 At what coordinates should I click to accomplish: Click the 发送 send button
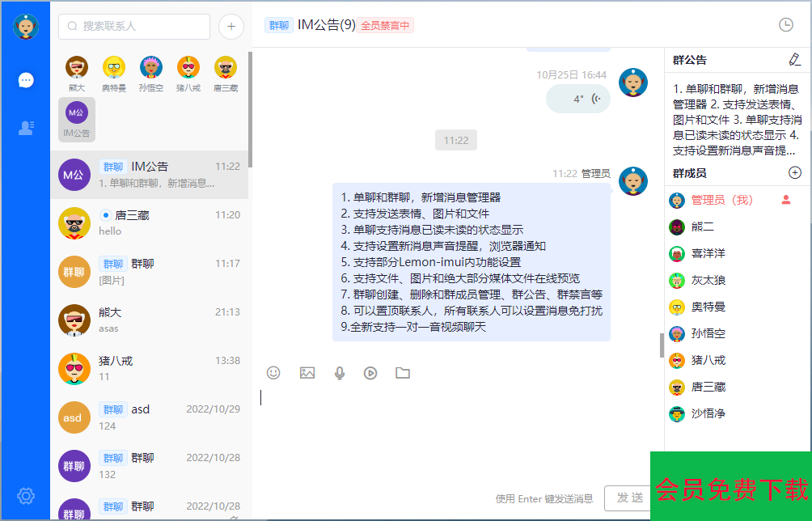pyautogui.click(x=629, y=498)
